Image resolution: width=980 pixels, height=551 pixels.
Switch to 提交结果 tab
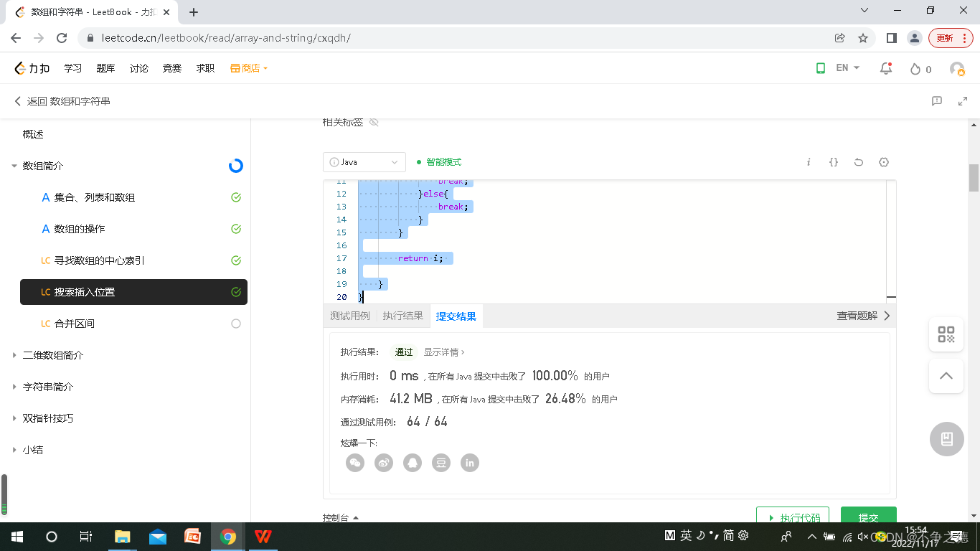click(x=456, y=316)
